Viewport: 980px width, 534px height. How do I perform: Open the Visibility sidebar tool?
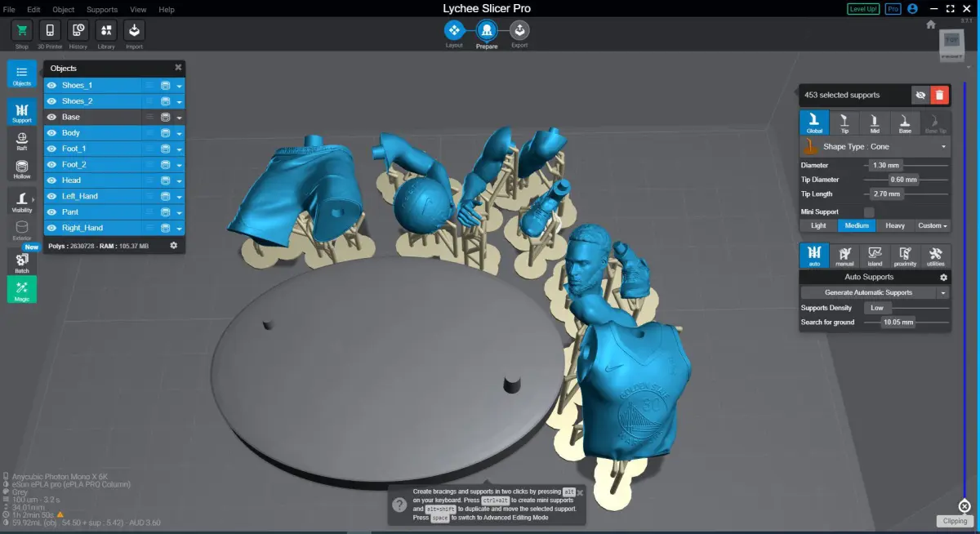click(x=22, y=201)
